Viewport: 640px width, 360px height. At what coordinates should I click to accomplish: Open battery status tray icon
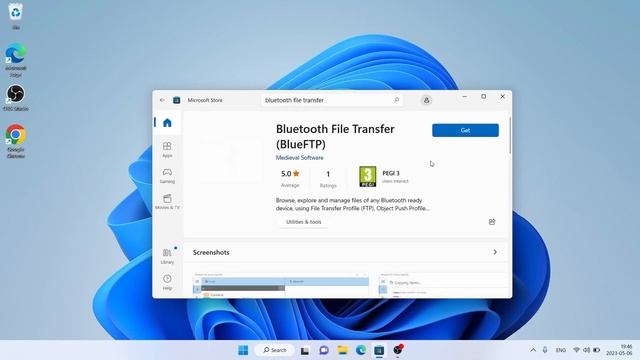click(x=596, y=350)
